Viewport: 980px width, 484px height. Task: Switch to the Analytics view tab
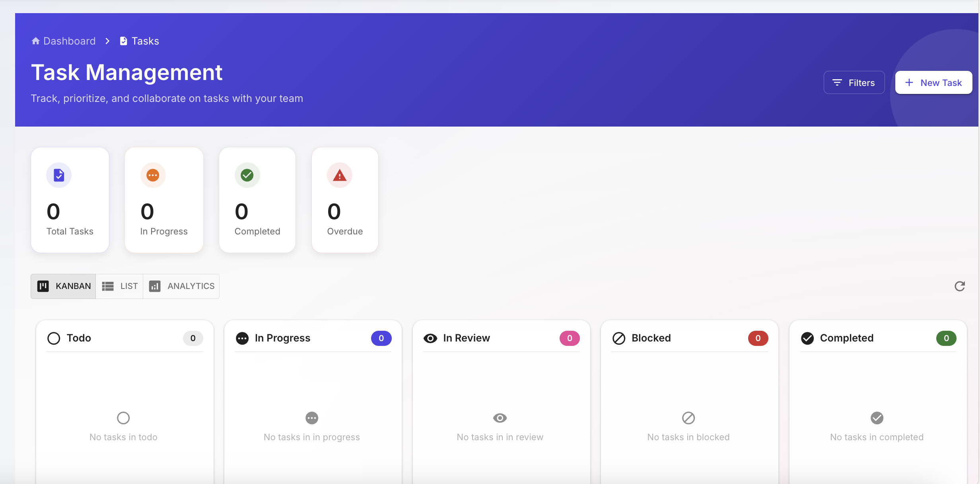coord(181,286)
